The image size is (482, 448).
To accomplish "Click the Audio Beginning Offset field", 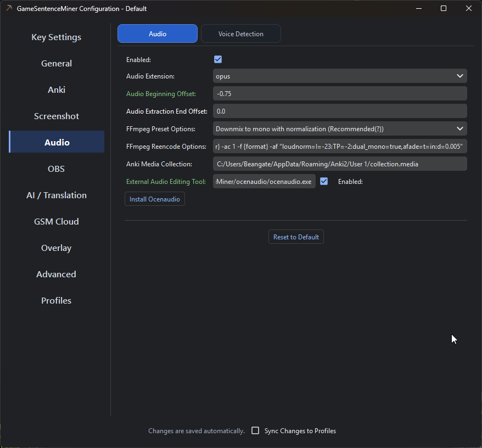I will pos(340,93).
